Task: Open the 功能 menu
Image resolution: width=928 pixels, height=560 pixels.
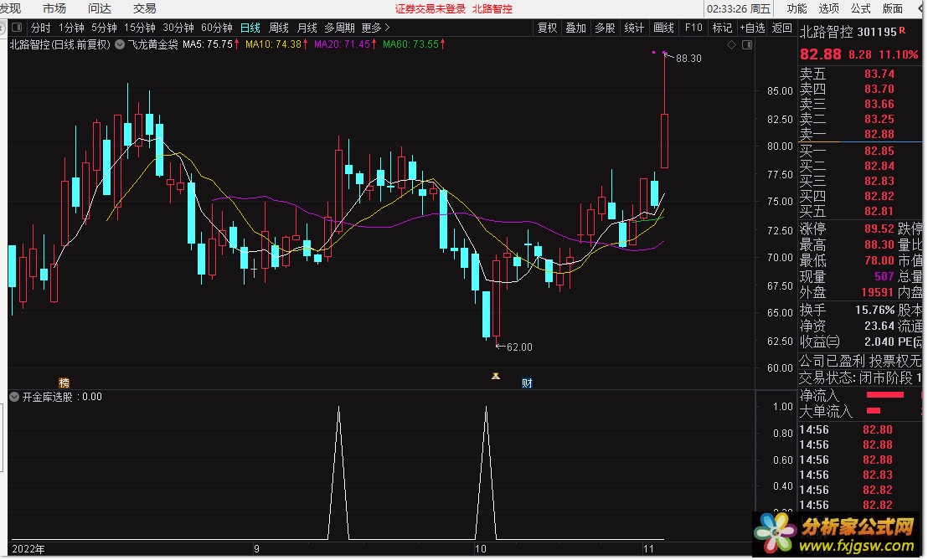Action: tap(797, 8)
